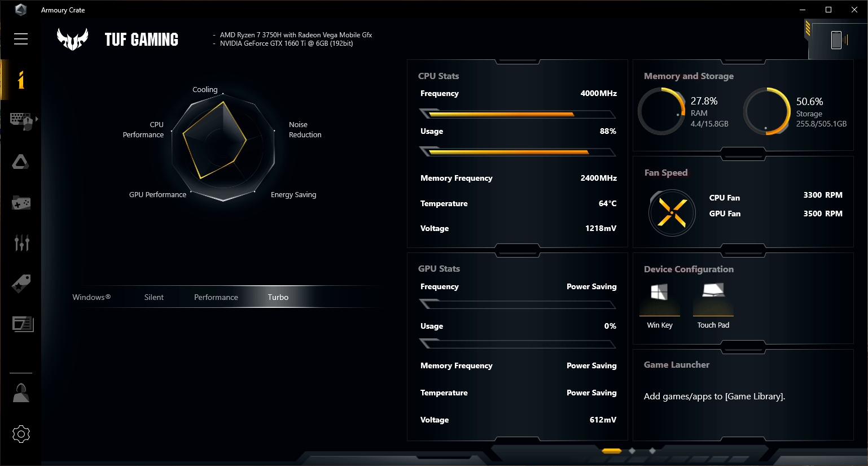Select the Performance operating mode
This screenshot has height=466, width=868.
click(x=216, y=297)
